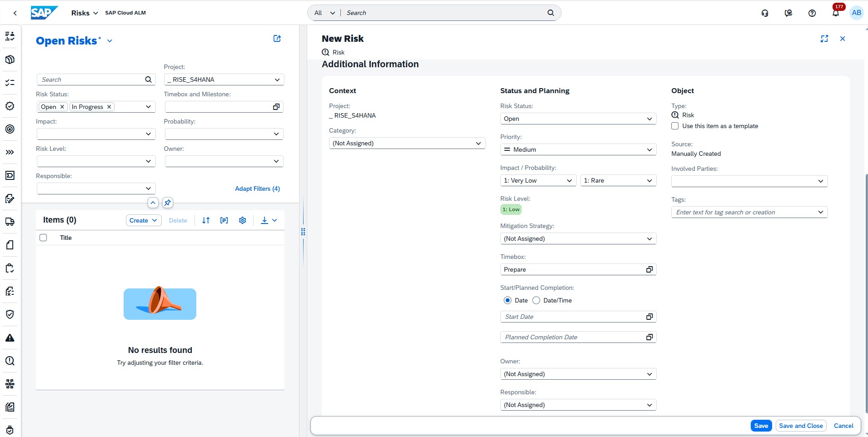
Task: Open the Timebox value help icon
Action: pos(649,269)
